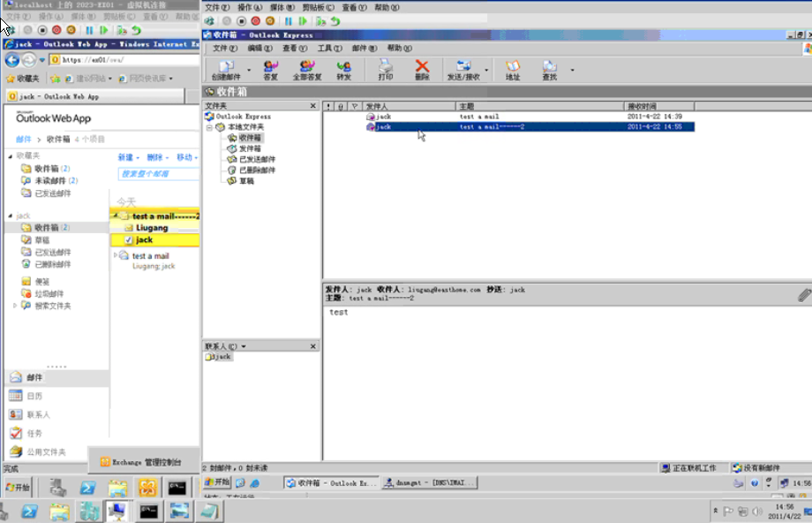Click the Reply All (全部答复) toolbar icon
The height and width of the screenshot is (523, 812).
coord(307,70)
